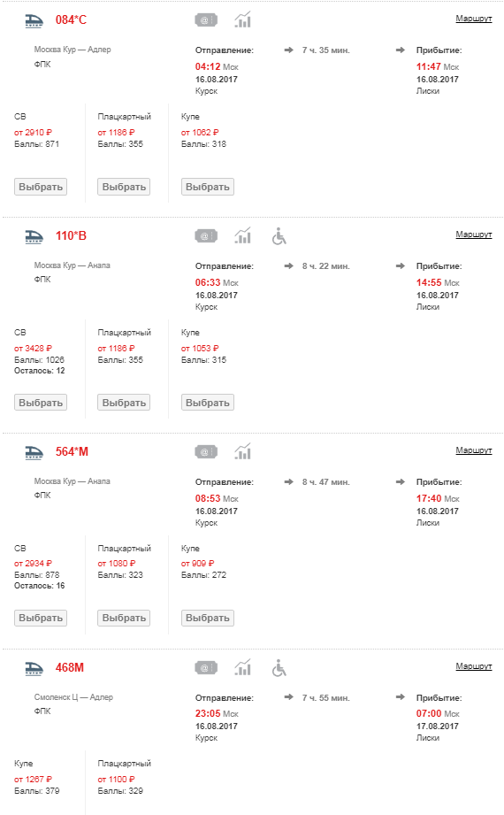This screenshot has height=815, width=504.
Task: Click the wheelchair accessibility icon for train 110*В
Action: (x=279, y=236)
